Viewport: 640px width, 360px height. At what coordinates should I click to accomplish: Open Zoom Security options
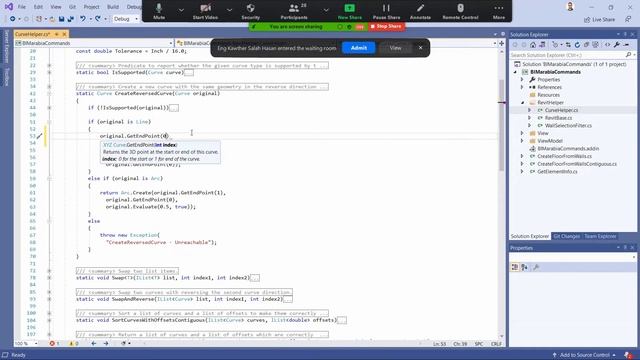click(250, 11)
